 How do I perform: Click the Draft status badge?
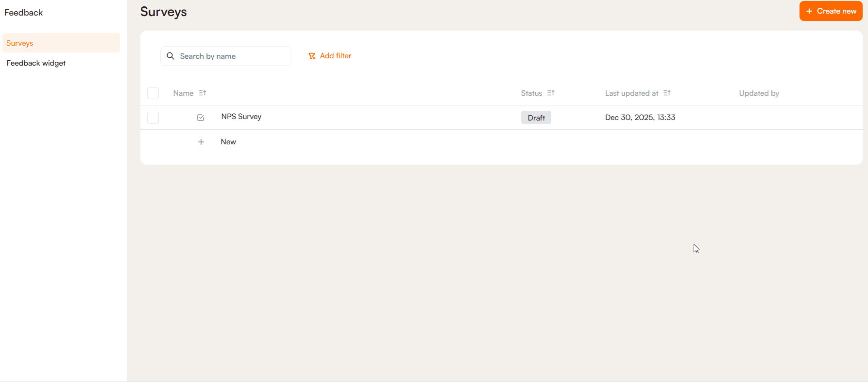536,118
